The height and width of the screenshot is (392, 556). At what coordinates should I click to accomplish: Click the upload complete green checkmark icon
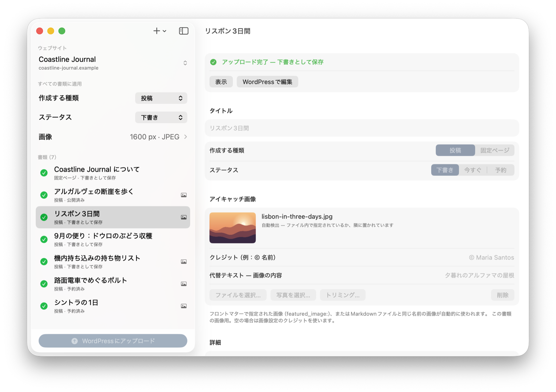click(213, 62)
